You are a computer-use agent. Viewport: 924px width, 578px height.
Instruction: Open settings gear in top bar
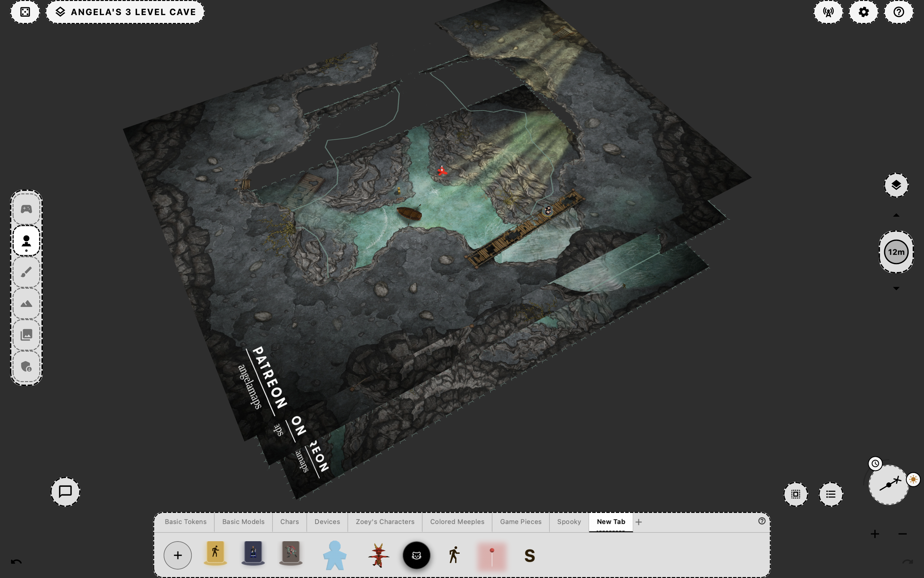coord(863,12)
